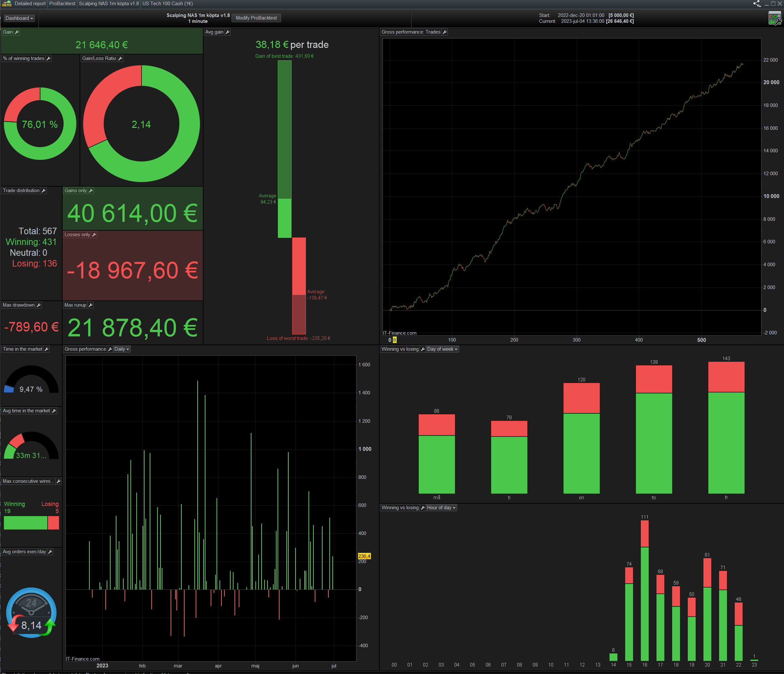
Task: Open the dashboard customize icon at top right
Action: pyautogui.click(x=775, y=18)
